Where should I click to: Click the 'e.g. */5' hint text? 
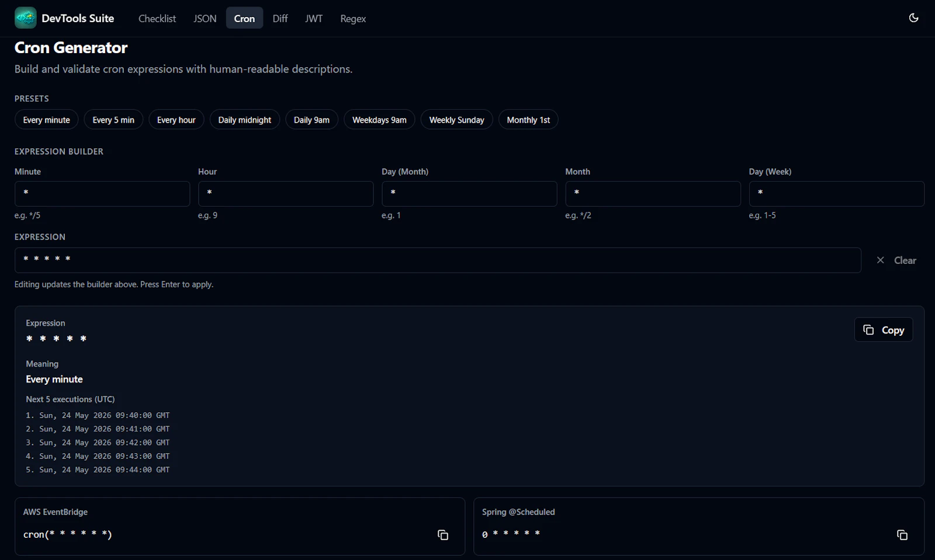pyautogui.click(x=27, y=215)
